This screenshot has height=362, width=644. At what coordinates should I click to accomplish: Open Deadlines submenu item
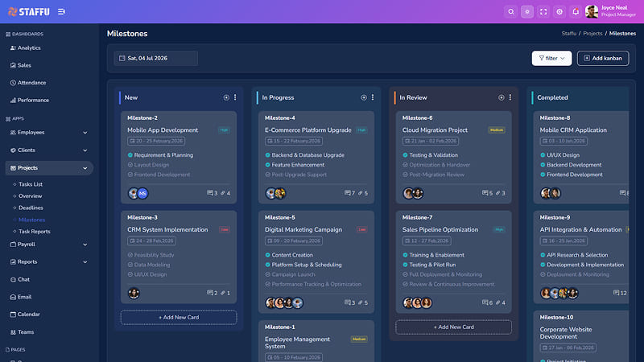(31, 208)
